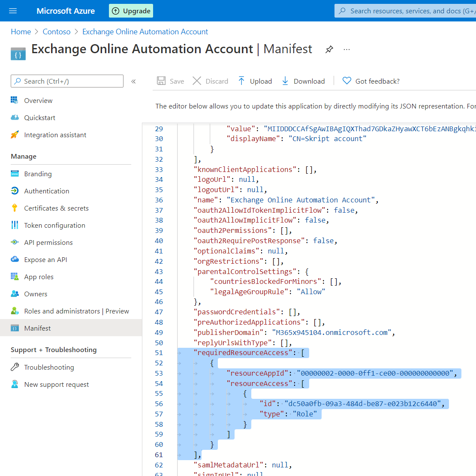Click Microsoft Azure portal title
Viewport: 476px width, 476px height.
tap(66, 11)
